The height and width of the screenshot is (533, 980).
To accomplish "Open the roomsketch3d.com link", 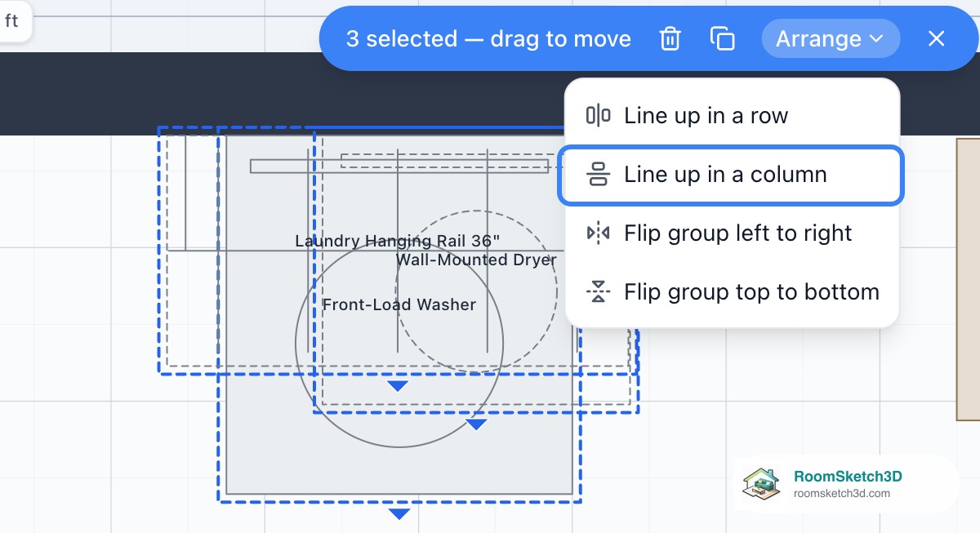I will tap(842, 494).
